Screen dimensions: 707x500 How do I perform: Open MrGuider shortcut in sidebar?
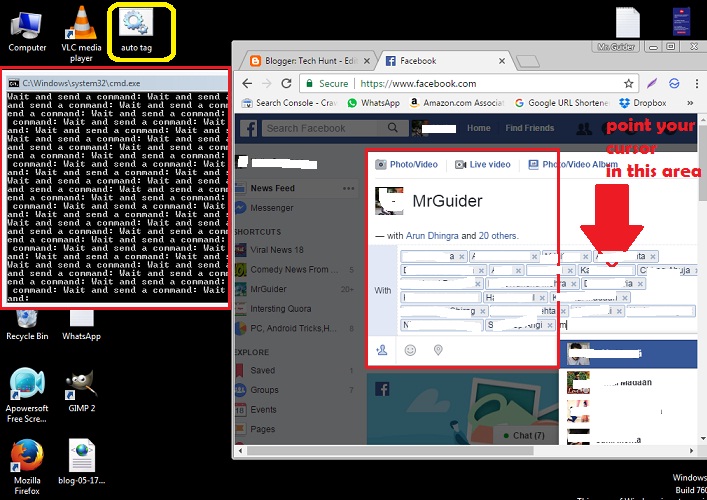coord(268,289)
